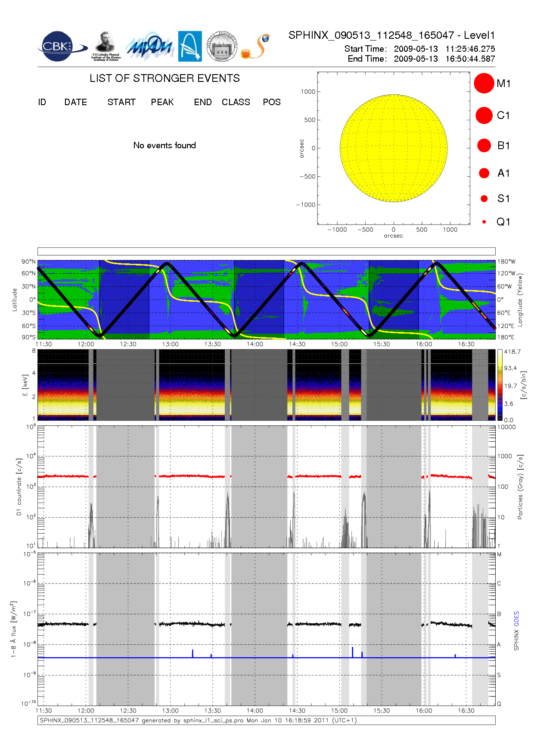Click the 180°W longitude tick label
The height and width of the screenshot is (756, 534).
coord(506,262)
